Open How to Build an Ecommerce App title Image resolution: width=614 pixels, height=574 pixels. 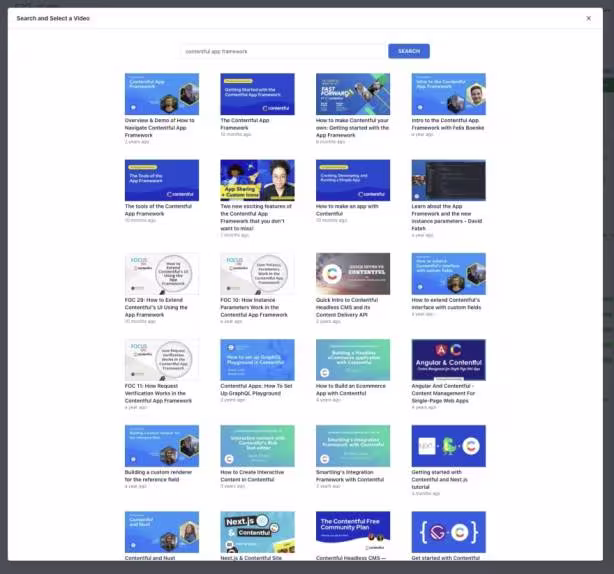(x=350, y=390)
